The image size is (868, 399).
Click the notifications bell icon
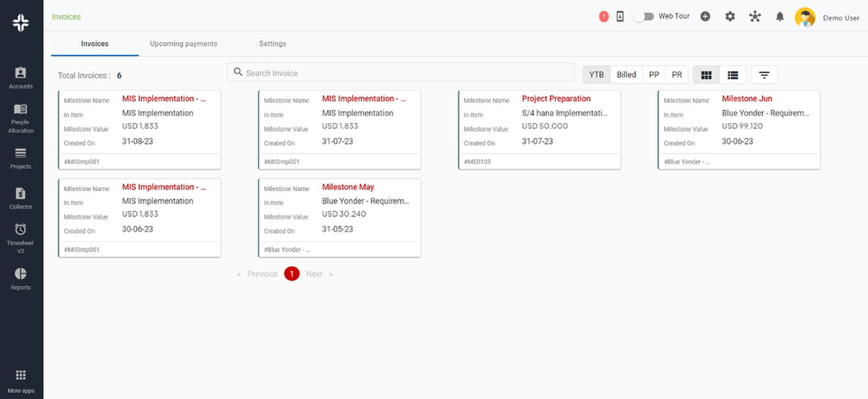point(780,17)
